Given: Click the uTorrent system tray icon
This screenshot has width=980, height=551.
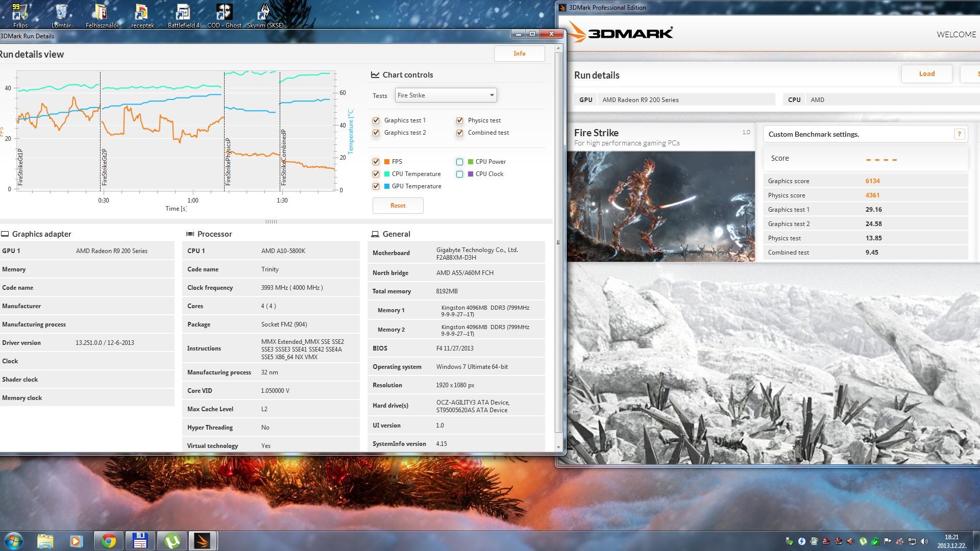Looking at the screenshot, I should 863,541.
